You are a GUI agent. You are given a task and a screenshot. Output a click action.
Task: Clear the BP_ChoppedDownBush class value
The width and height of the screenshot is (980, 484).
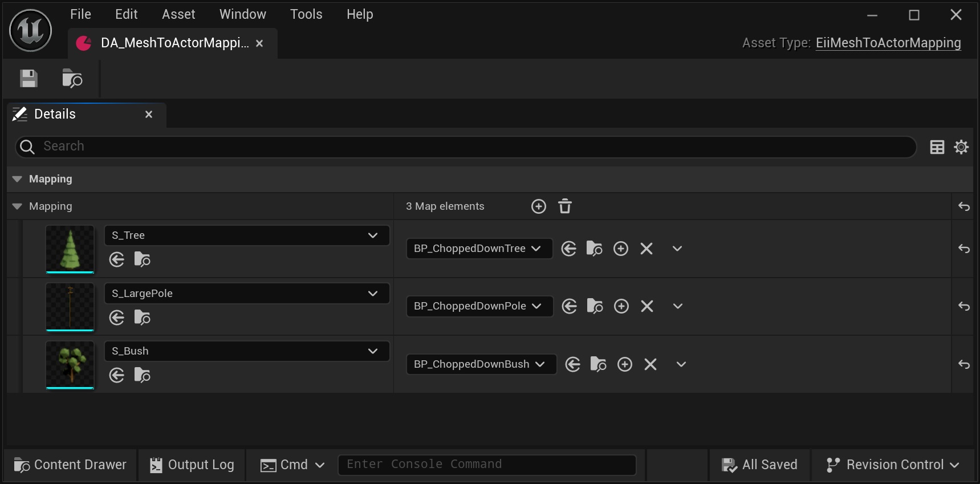pos(650,364)
